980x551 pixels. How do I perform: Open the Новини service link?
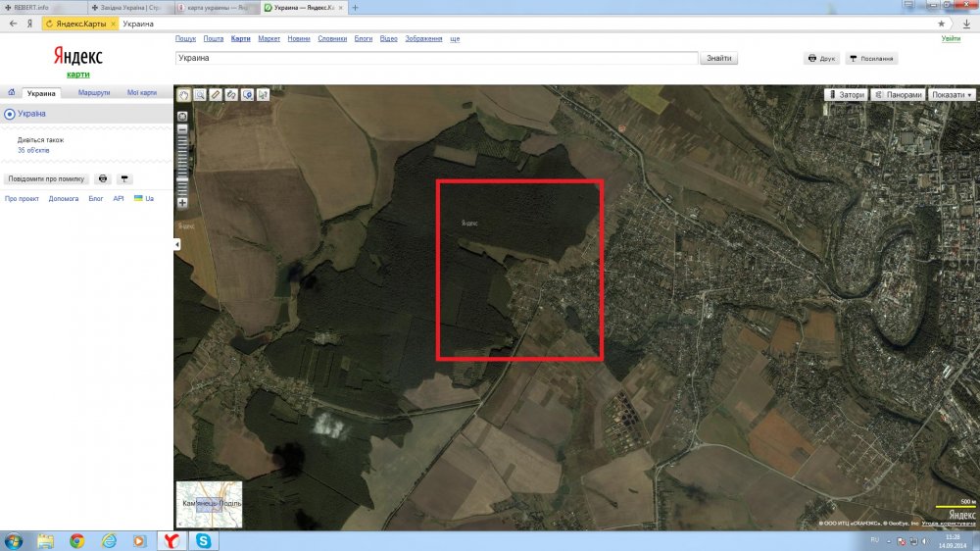[299, 39]
